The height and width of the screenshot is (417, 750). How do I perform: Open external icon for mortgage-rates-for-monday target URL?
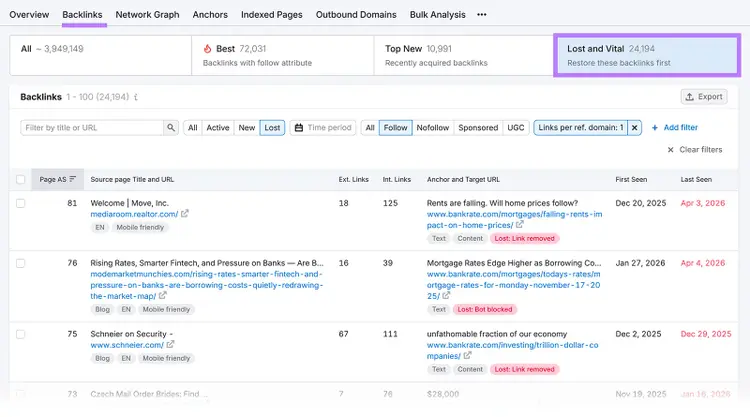point(446,296)
